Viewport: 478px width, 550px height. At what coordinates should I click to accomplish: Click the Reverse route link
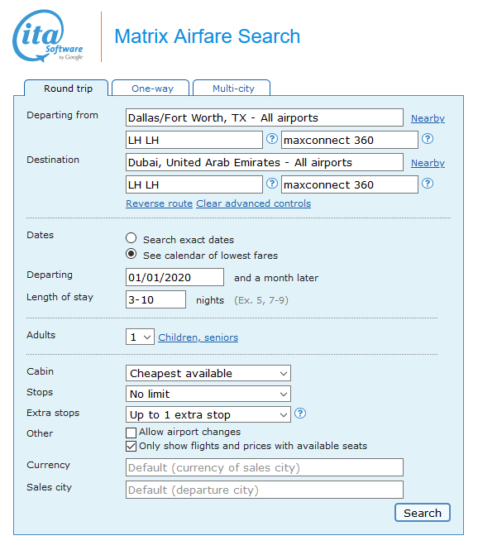point(159,204)
